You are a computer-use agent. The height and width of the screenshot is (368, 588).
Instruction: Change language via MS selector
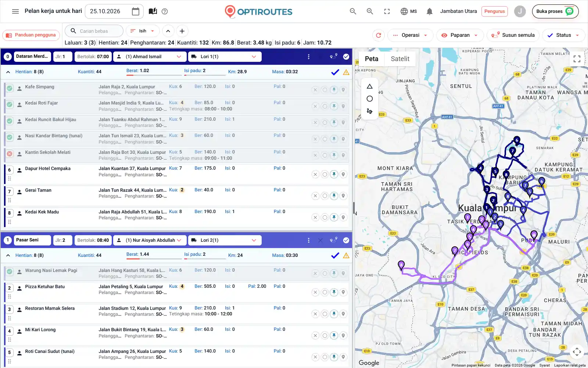click(409, 11)
